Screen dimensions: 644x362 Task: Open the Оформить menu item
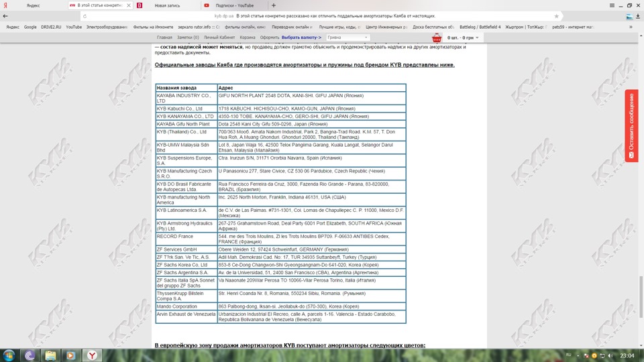point(270,38)
